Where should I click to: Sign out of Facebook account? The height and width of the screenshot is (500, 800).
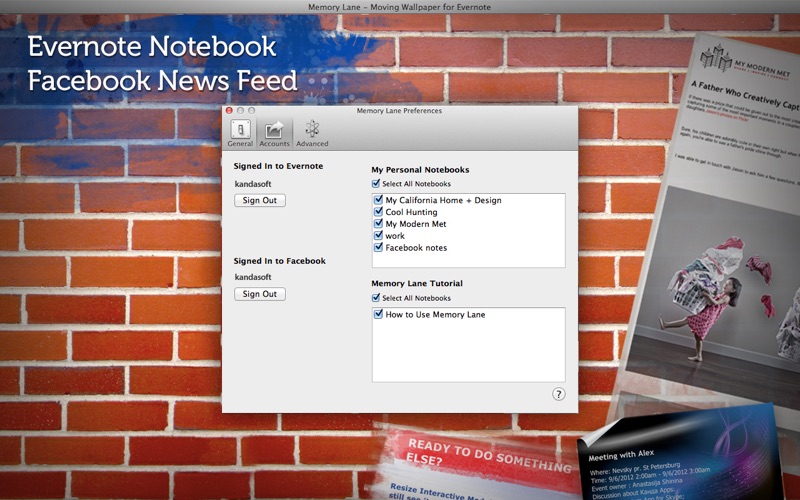coord(260,294)
